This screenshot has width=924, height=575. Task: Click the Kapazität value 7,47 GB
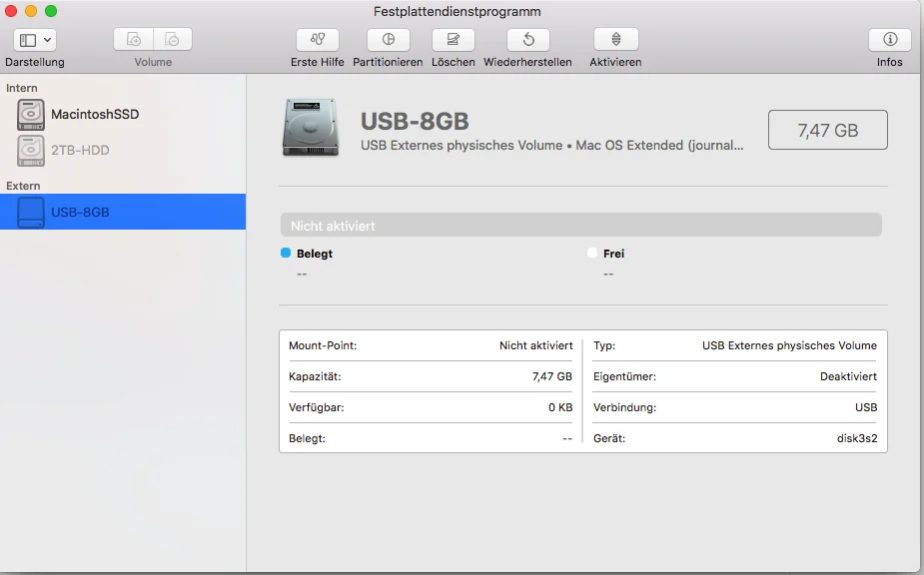552,376
